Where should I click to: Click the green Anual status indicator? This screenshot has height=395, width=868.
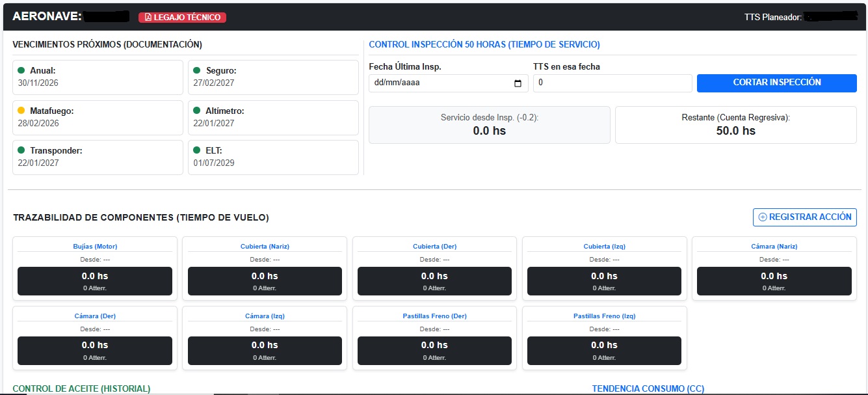[21, 70]
